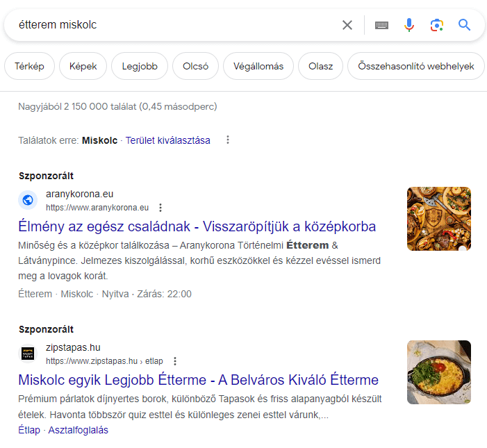Select the Térkép filter chip
This screenshot has width=487, height=448.
(29, 67)
